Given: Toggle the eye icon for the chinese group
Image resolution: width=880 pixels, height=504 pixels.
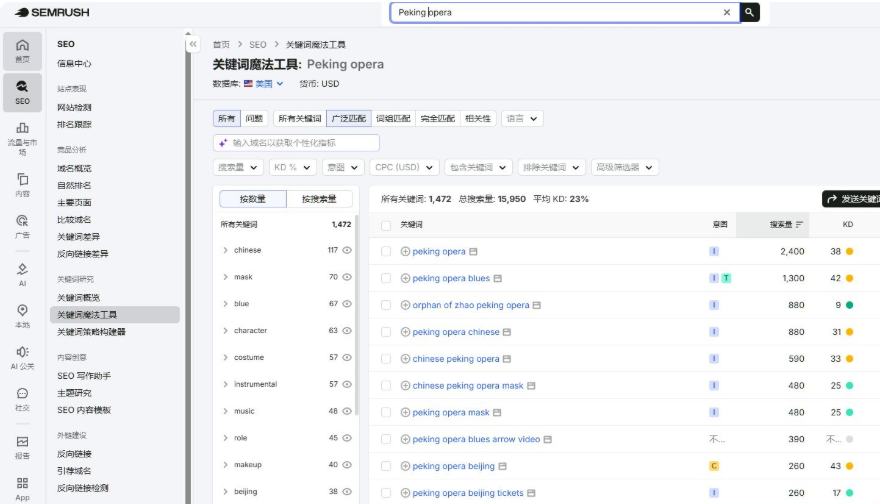Looking at the screenshot, I should [x=347, y=250].
